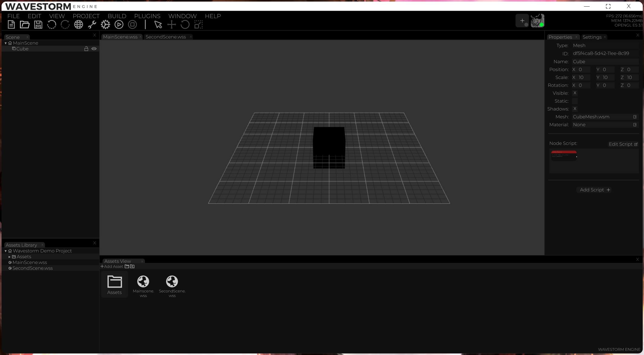Image resolution: width=644 pixels, height=355 pixels.
Task: Toggle lock on the Cube node
Action: pos(86,49)
